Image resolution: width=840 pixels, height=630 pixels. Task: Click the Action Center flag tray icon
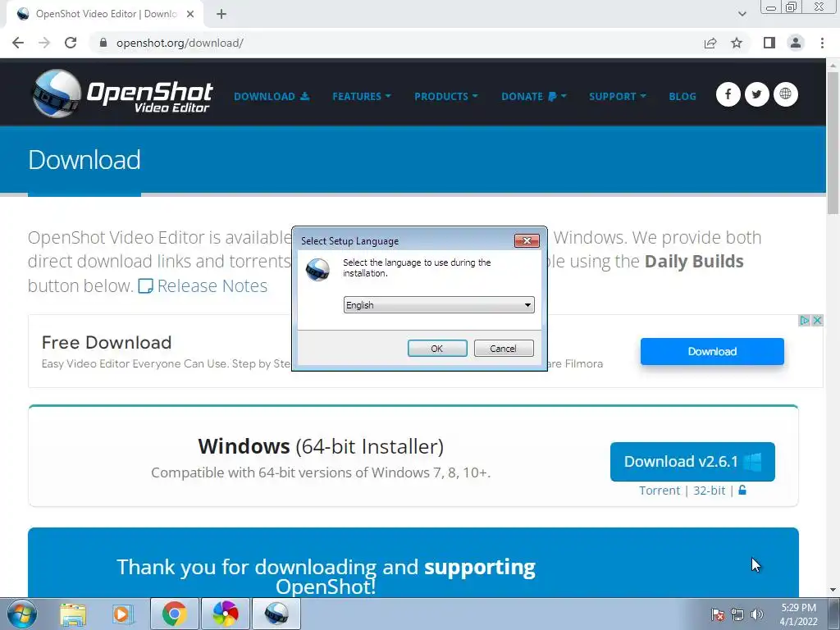point(718,614)
